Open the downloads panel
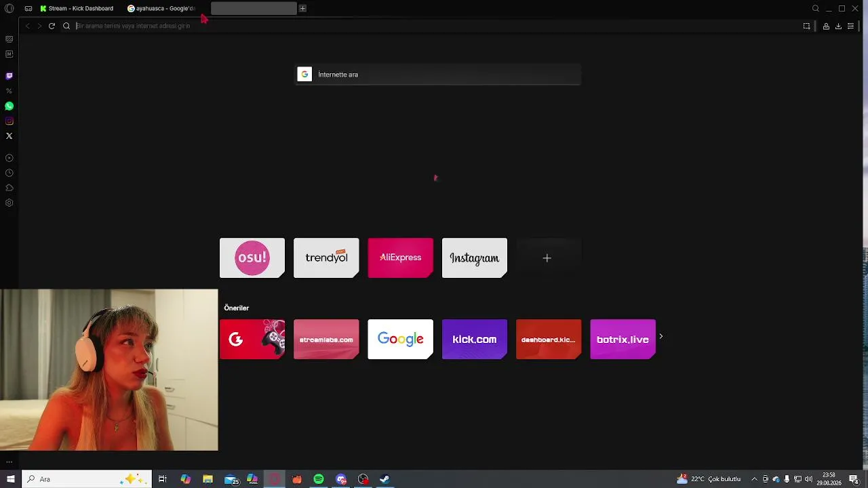This screenshot has width=868, height=488. [838, 26]
